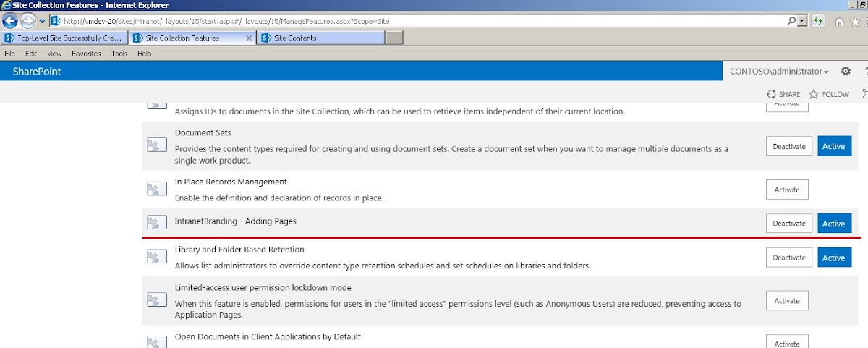Open the View menu
Screen dimensions: 868x348
click(54, 54)
